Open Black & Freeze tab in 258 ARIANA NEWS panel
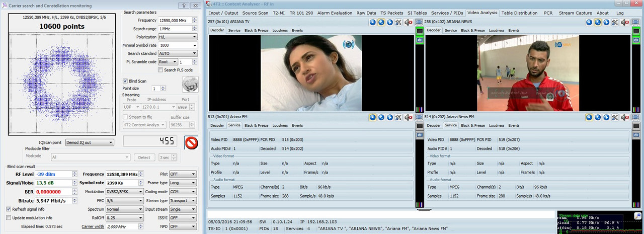 pos(473,30)
